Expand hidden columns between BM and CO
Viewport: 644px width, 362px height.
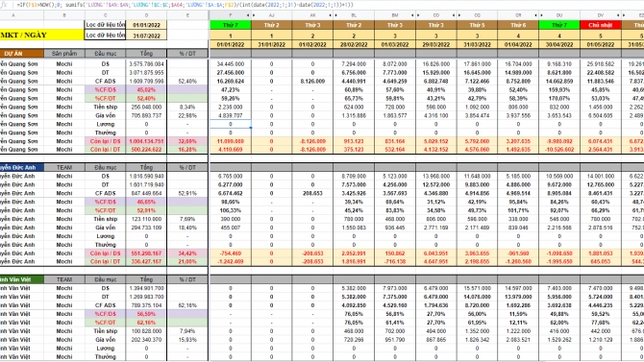point(415,15)
